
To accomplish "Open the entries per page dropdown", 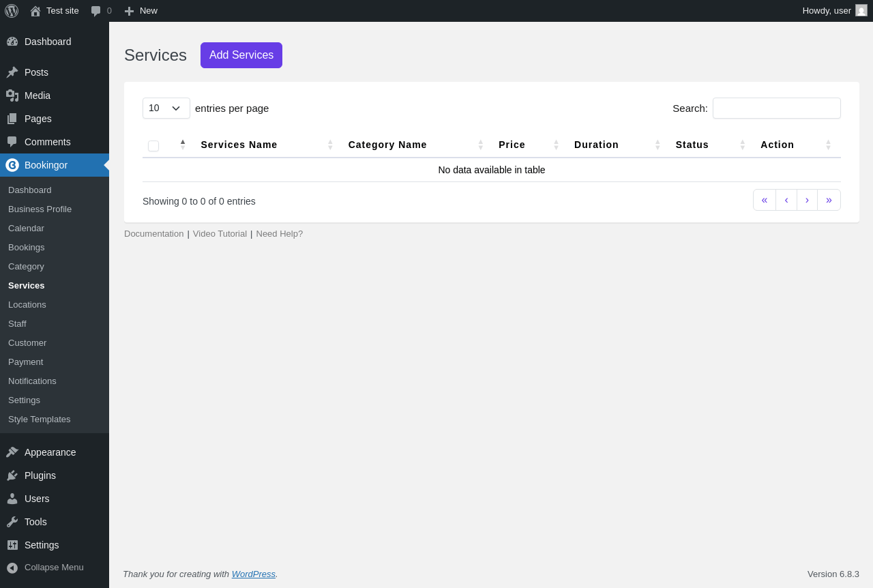I will (x=166, y=108).
